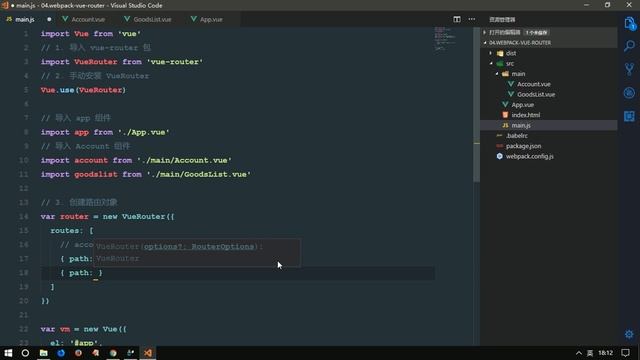This screenshot has height=360, width=640.
Task: Click the Vue icon beside GoodsList.vue in explorer
Action: pos(511,94)
